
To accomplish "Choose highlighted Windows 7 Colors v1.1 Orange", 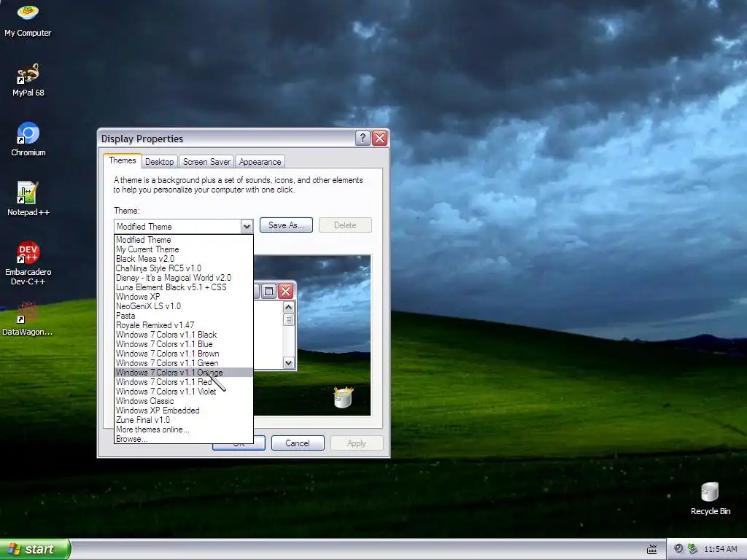I will tap(183, 373).
